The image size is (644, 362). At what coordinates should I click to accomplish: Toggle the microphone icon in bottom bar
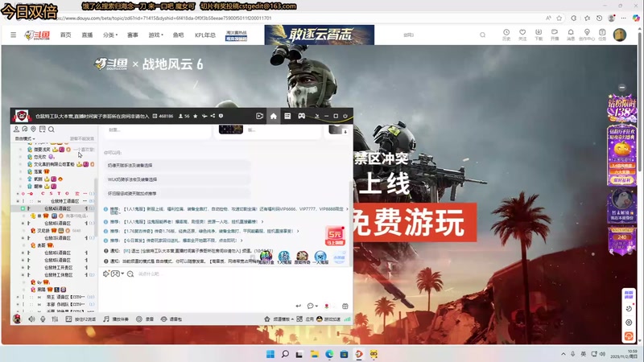(43, 319)
